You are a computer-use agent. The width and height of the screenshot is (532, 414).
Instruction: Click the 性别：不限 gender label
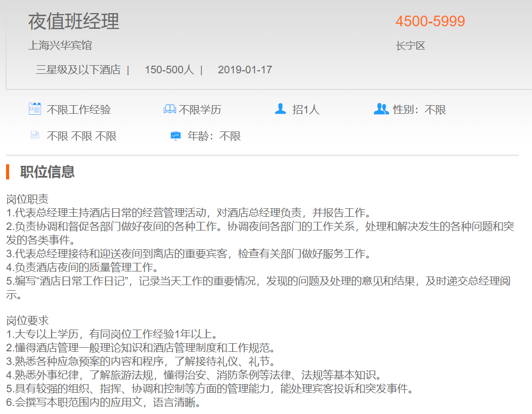(x=419, y=110)
